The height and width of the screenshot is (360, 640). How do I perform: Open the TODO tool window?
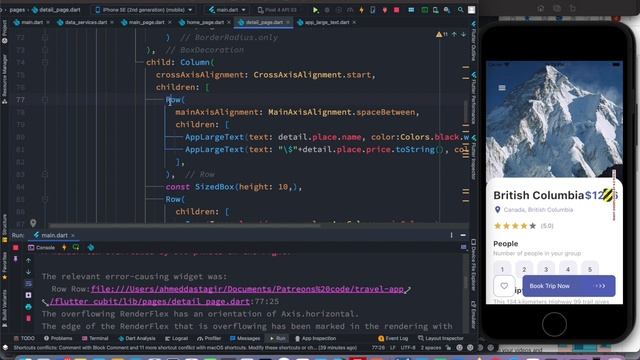pos(24,338)
